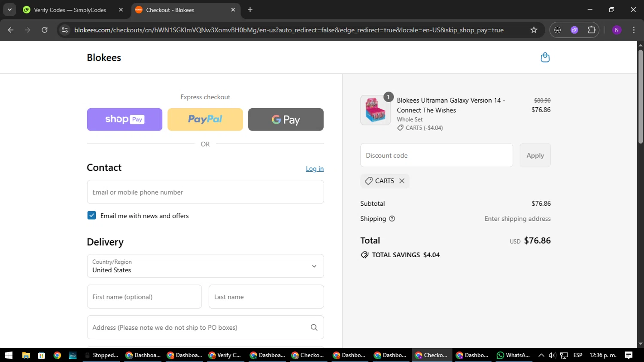Click the Log in link
644x362 pixels.
tap(315, 169)
